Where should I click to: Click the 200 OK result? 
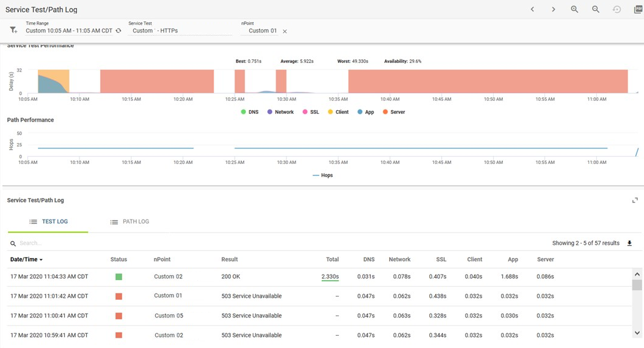pos(231,277)
